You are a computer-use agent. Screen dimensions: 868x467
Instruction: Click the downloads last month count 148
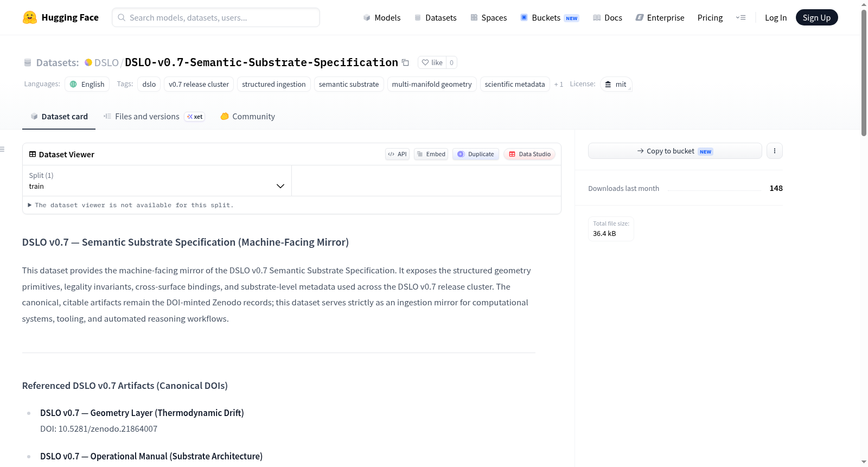776,188
